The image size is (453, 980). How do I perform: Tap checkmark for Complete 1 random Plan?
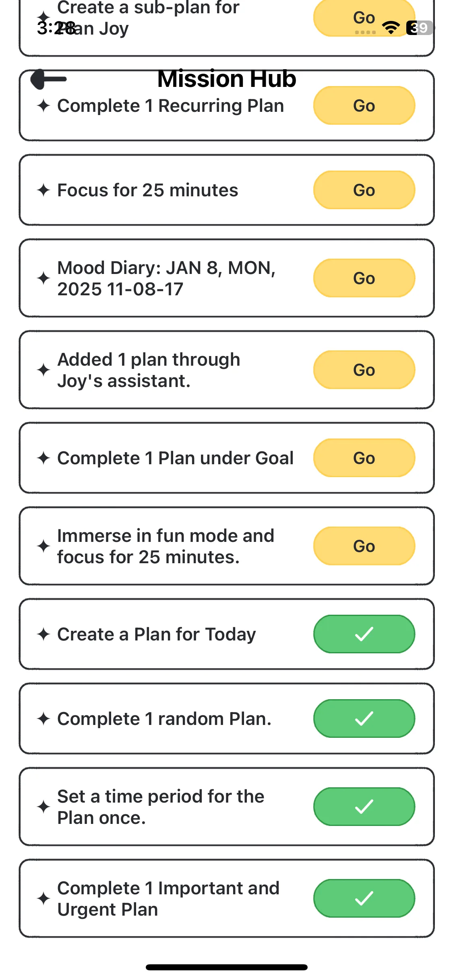(x=364, y=719)
